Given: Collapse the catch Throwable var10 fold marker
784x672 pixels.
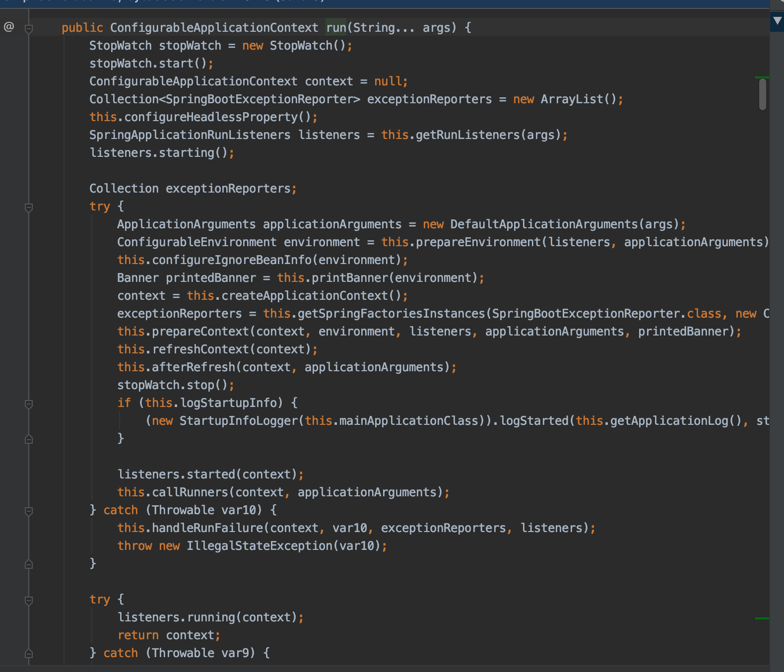Looking at the screenshot, I should pos(29,511).
